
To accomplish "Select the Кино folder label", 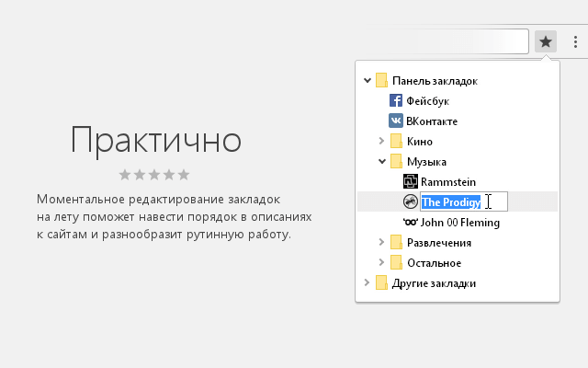I will point(420,142).
